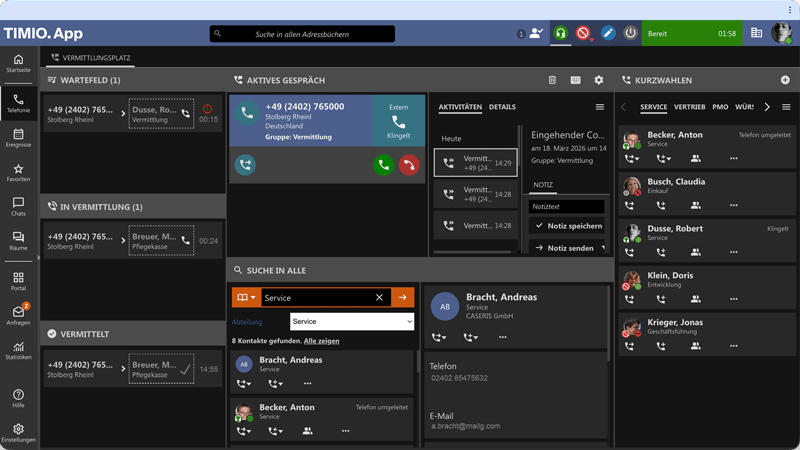Image resolution: width=800 pixels, height=450 pixels.
Task: Reject the call with the red hang-up button
Action: [408, 165]
